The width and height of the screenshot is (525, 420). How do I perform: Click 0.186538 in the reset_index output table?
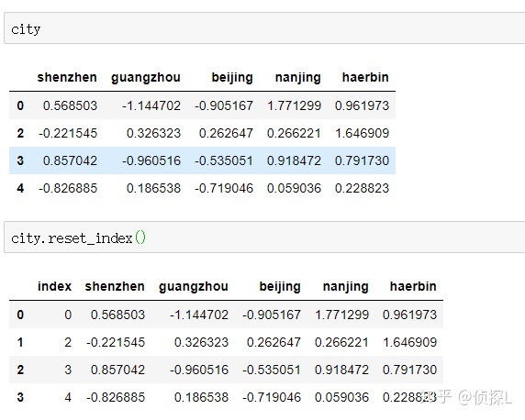202,397
